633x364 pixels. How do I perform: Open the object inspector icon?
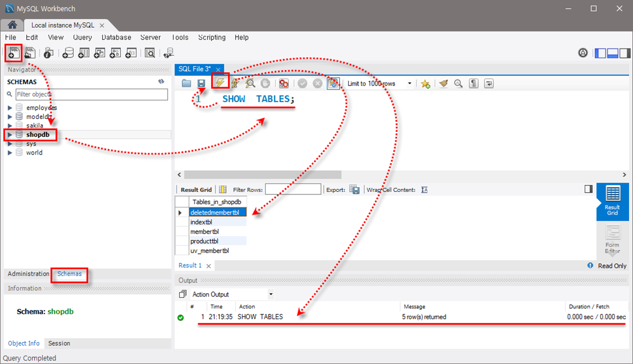[x=49, y=53]
